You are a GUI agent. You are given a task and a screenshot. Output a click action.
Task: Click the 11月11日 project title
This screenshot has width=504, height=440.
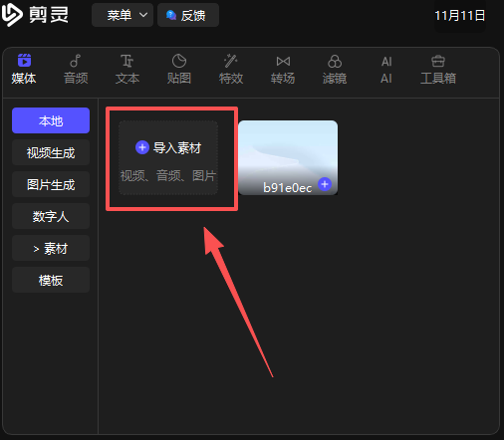coord(460,16)
